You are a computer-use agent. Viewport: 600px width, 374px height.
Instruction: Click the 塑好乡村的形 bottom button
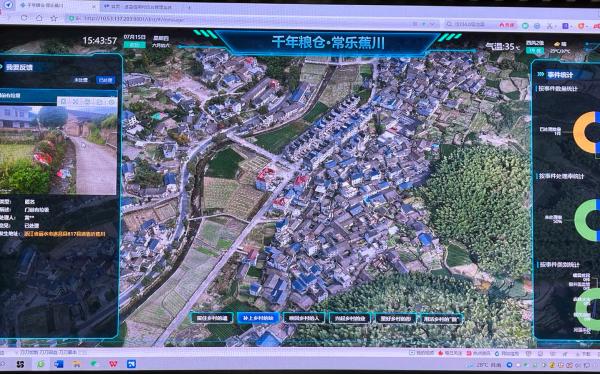coord(396,318)
